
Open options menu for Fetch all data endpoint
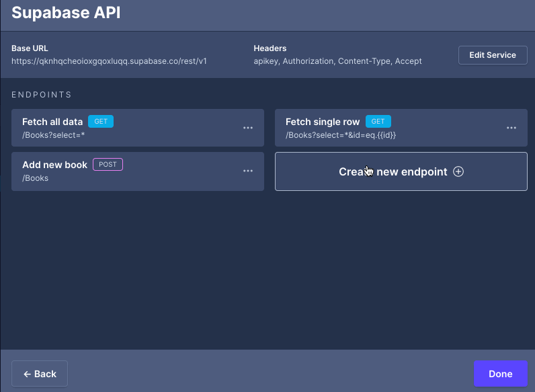coord(248,128)
